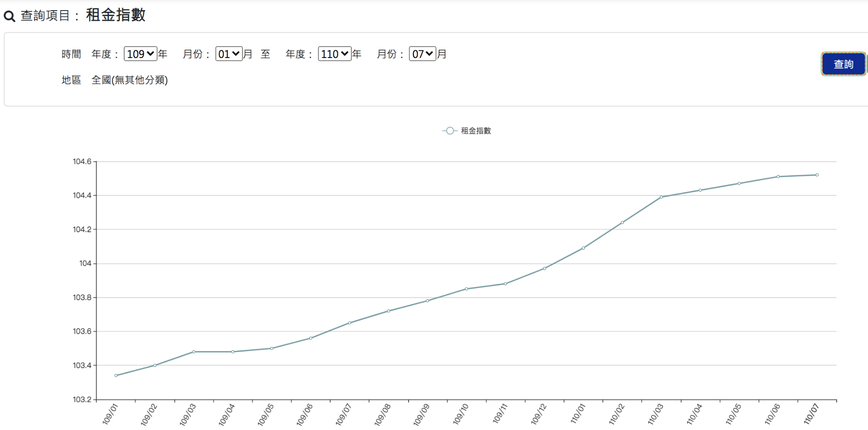Click the 103.8 y-axis label
Viewport: 868px width, 430px height.
point(82,297)
